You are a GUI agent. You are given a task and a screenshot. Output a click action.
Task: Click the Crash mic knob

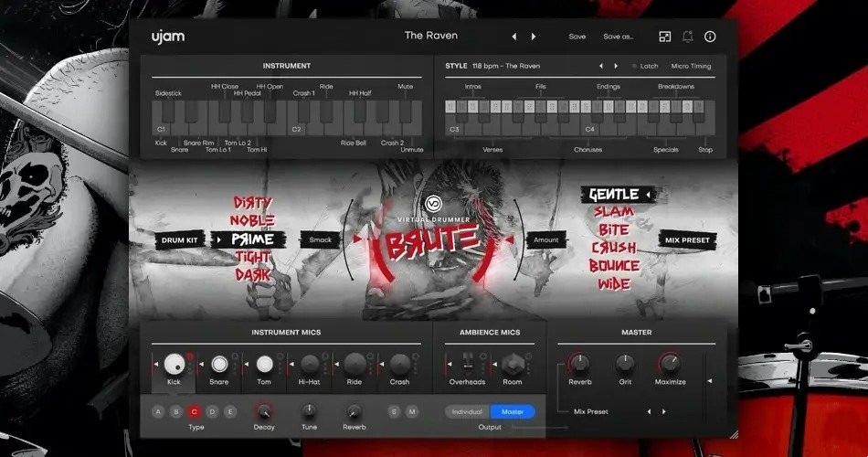point(399,364)
